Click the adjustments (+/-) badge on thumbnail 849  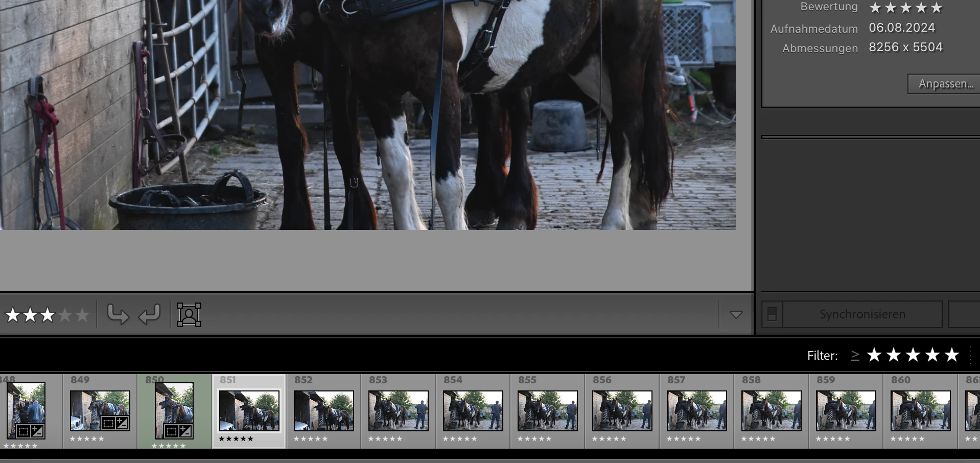click(x=122, y=423)
